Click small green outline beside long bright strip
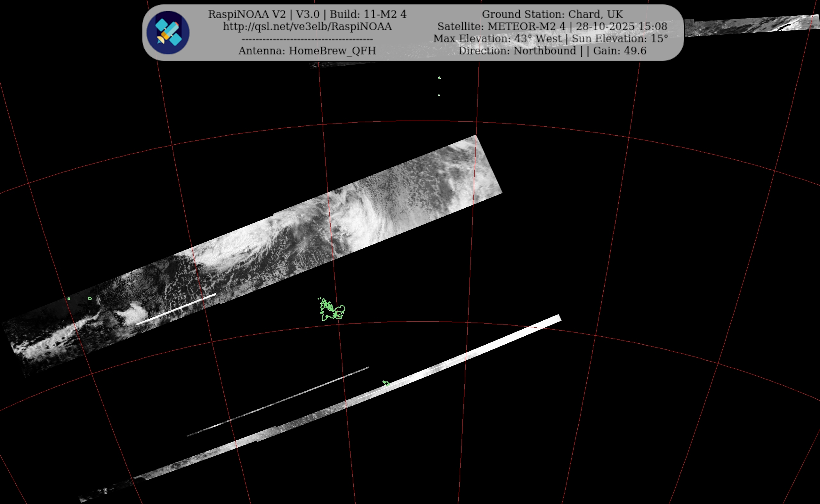 pos(386,383)
